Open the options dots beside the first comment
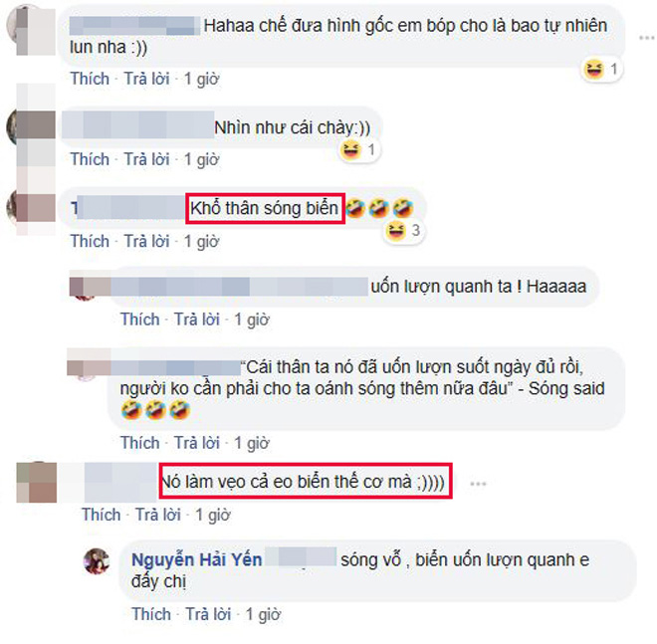Viewport: 657px width, 644px height. (646, 38)
